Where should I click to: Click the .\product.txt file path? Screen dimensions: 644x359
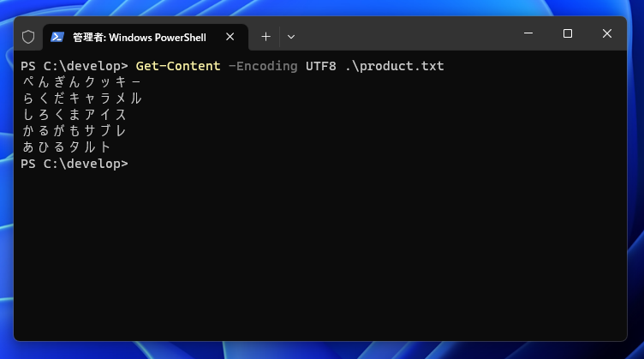pos(395,66)
